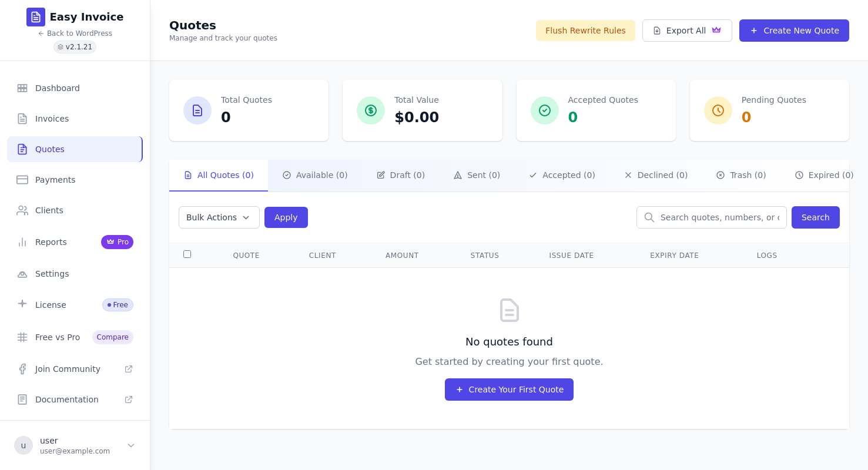Click the layers icon in version badge
The image size is (868, 470).
[x=61, y=47]
